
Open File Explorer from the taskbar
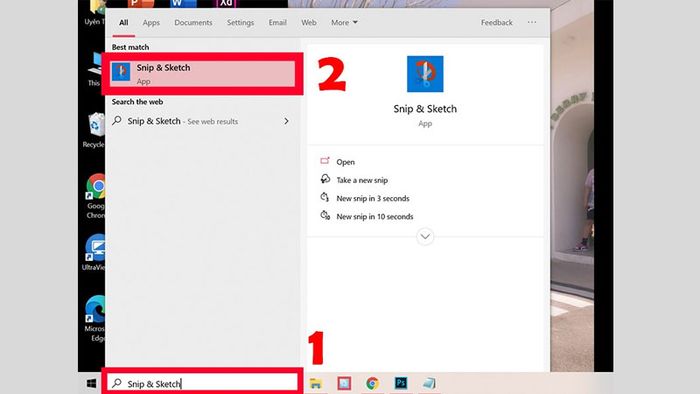(x=316, y=383)
